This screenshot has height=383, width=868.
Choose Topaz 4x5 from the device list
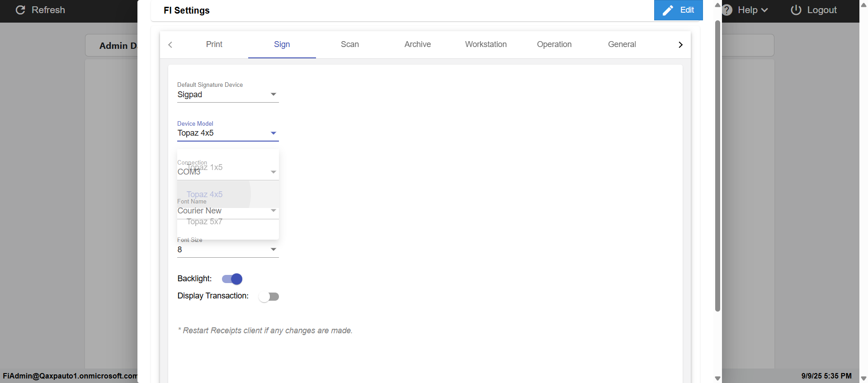pyautogui.click(x=228, y=194)
